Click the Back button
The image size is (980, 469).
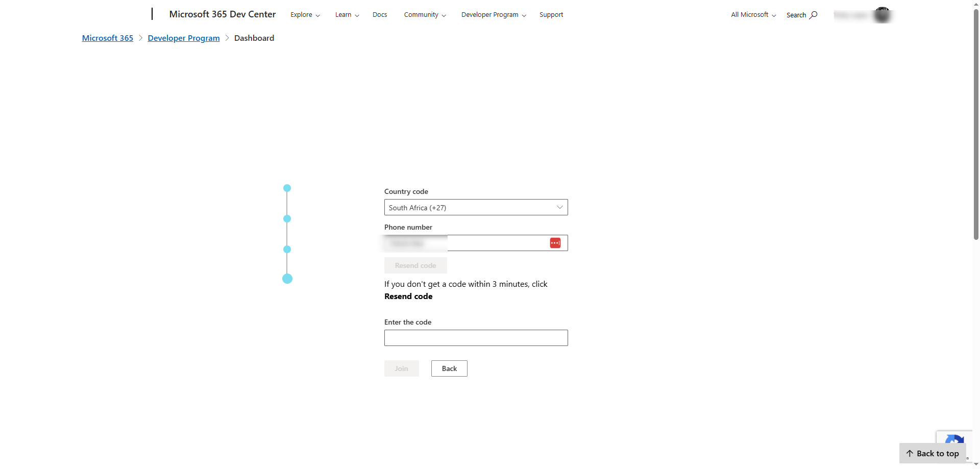pos(449,368)
